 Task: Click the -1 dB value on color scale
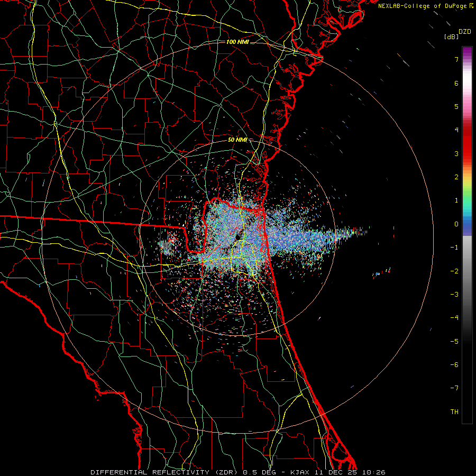tap(454, 248)
